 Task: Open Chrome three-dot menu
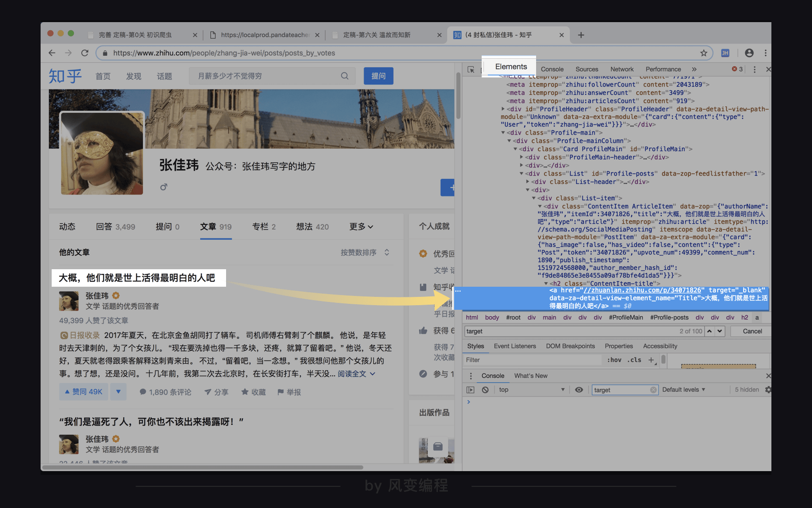[x=765, y=53]
